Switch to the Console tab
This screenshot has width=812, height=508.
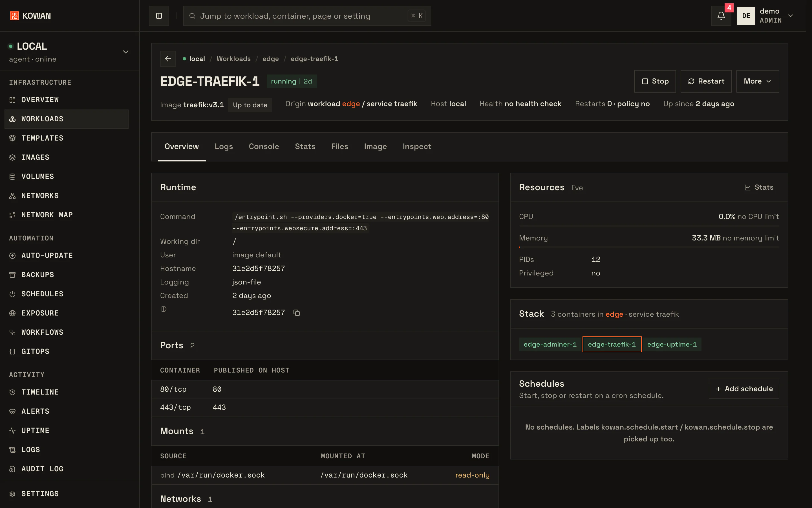click(264, 146)
